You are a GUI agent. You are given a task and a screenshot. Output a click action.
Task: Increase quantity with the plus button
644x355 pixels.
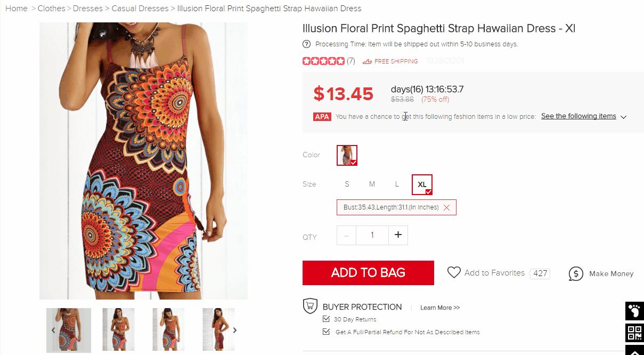click(398, 235)
